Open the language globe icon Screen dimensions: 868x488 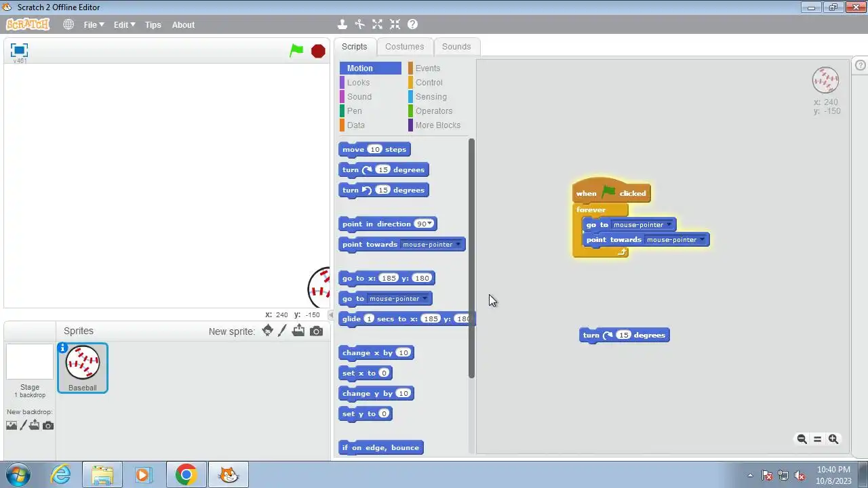pos(68,24)
